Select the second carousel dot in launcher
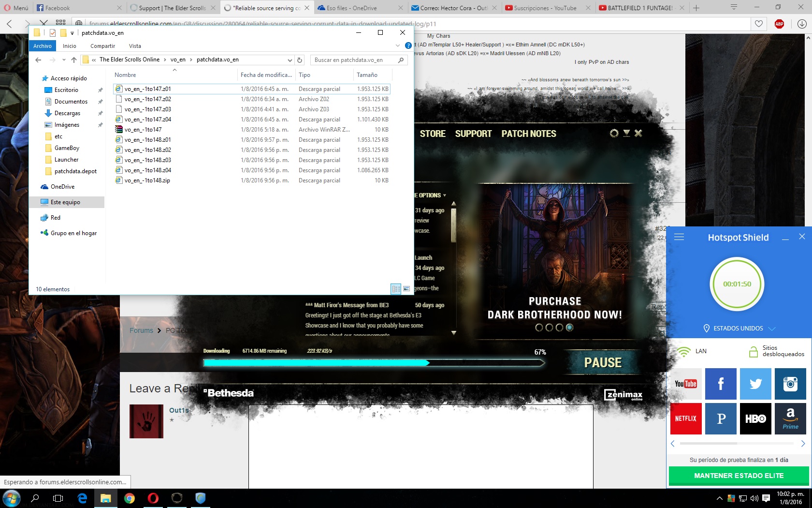812x508 pixels. pos(549,328)
